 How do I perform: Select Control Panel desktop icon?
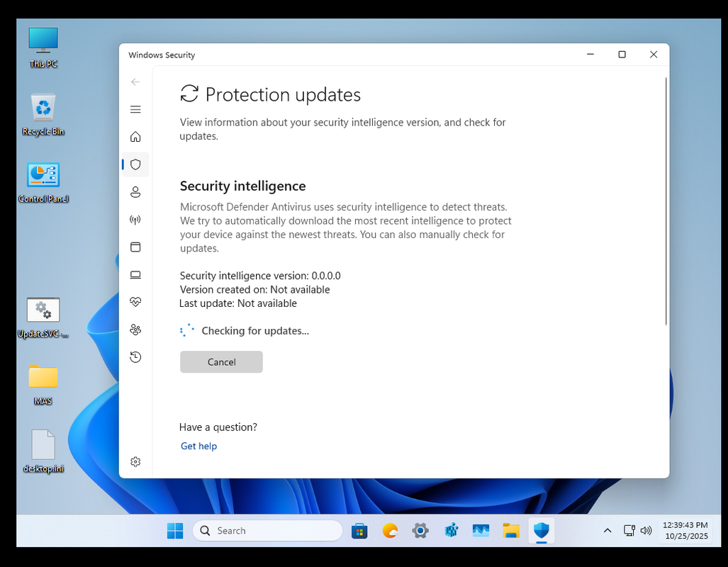coord(43,182)
